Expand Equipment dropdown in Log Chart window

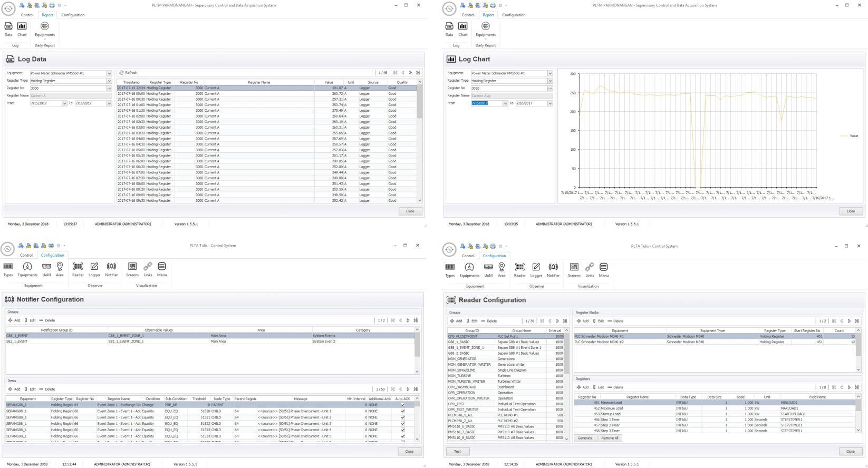click(550, 73)
